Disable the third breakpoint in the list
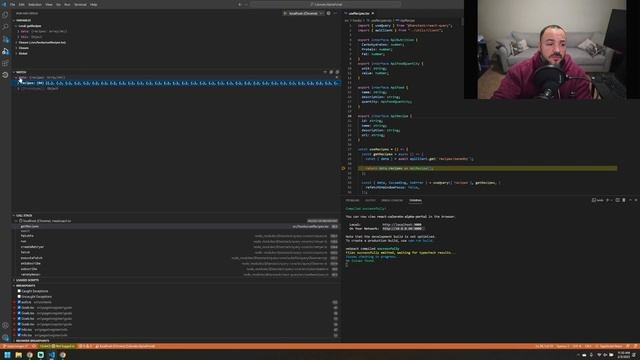 coord(19,313)
